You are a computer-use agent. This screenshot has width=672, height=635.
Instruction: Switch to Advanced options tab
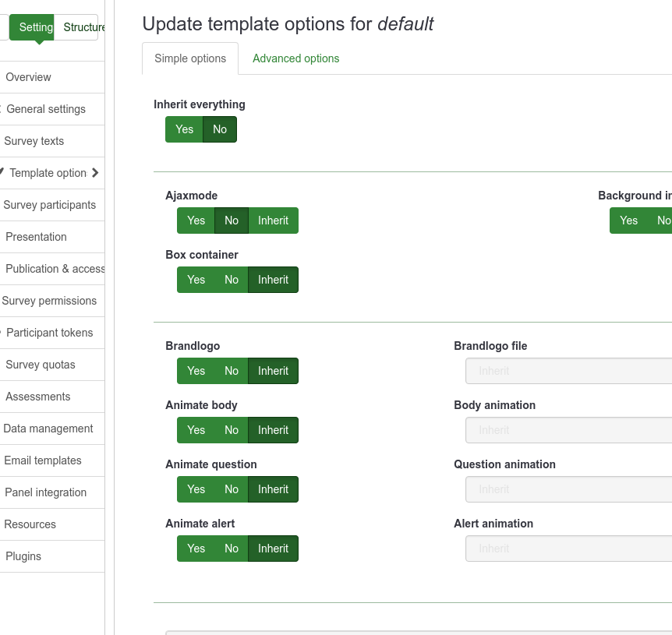(295, 58)
